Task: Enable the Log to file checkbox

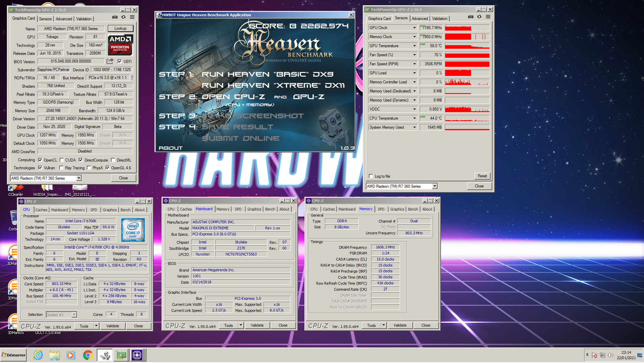Action: [371, 176]
